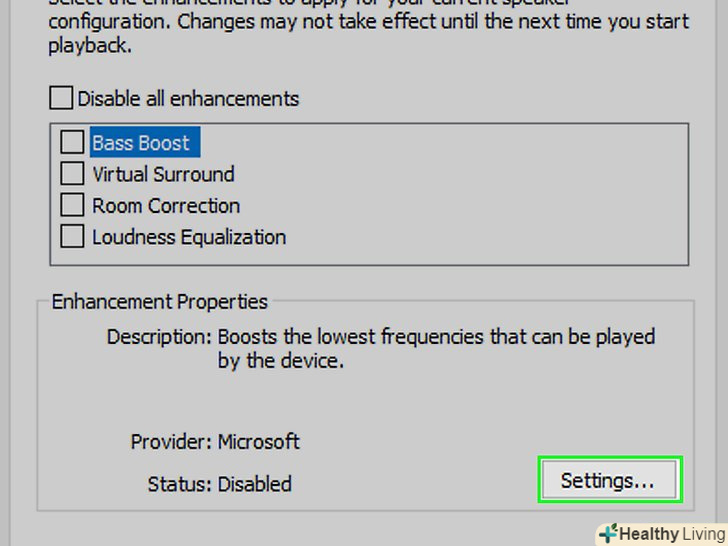Image resolution: width=728 pixels, height=546 pixels.
Task: Click the green cross Healthy Living icon
Action: 608,534
